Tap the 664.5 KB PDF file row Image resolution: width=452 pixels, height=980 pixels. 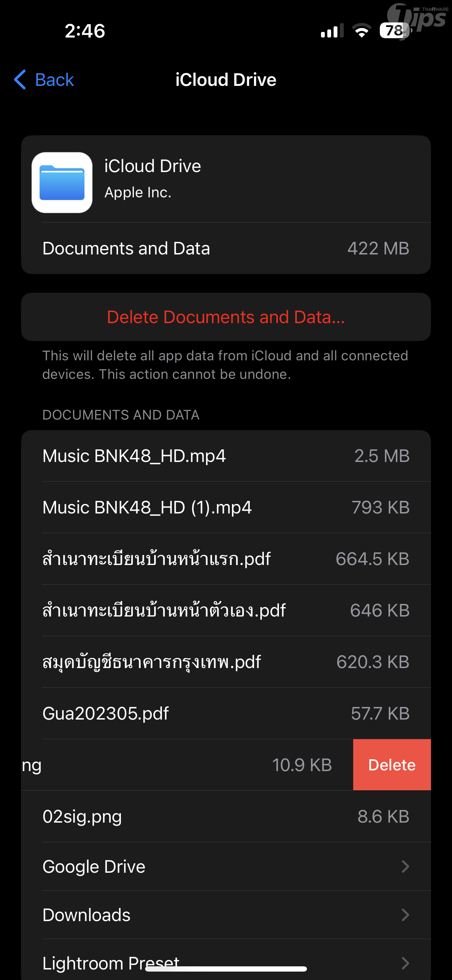[x=226, y=559]
